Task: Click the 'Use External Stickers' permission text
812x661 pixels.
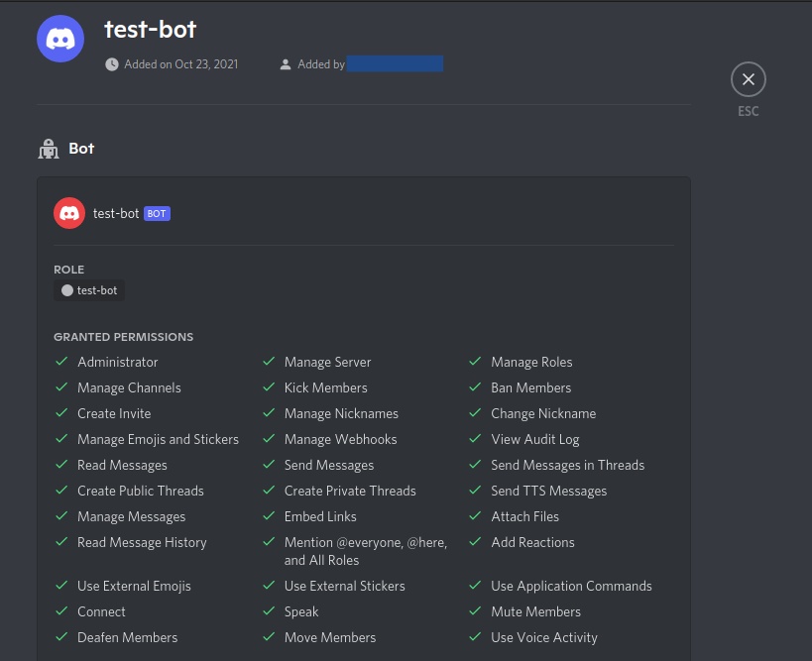Action: [x=345, y=586]
